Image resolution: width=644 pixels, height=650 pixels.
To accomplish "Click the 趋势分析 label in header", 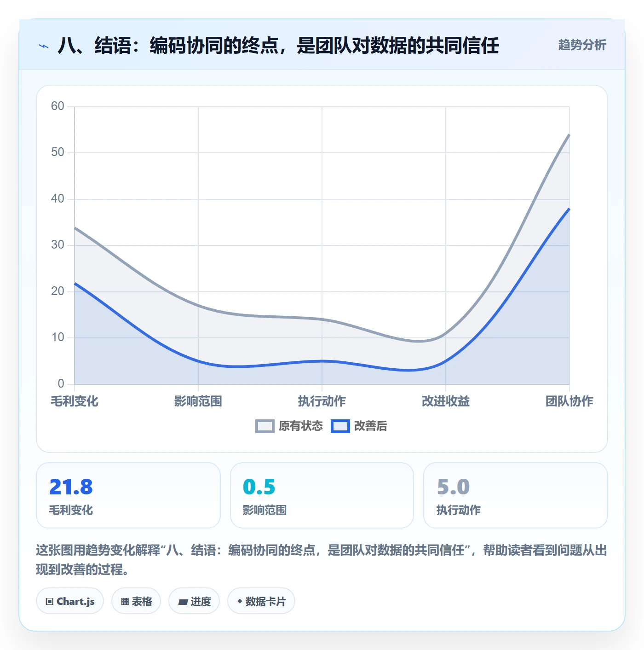I will point(582,45).
